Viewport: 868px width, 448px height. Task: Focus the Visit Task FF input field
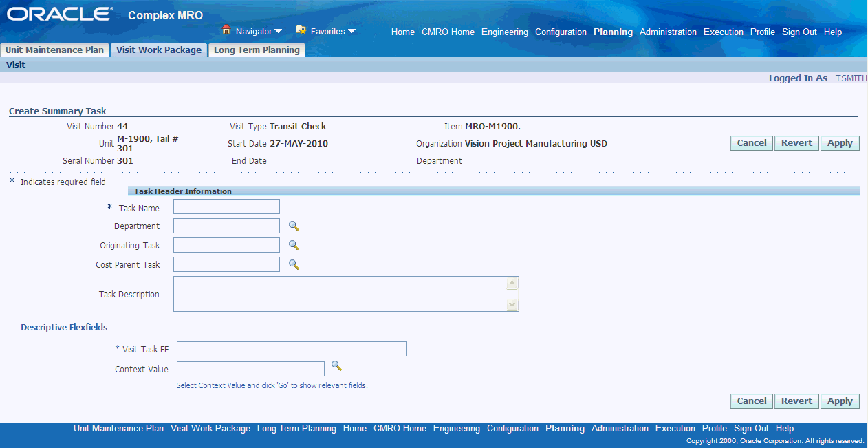tap(292, 349)
